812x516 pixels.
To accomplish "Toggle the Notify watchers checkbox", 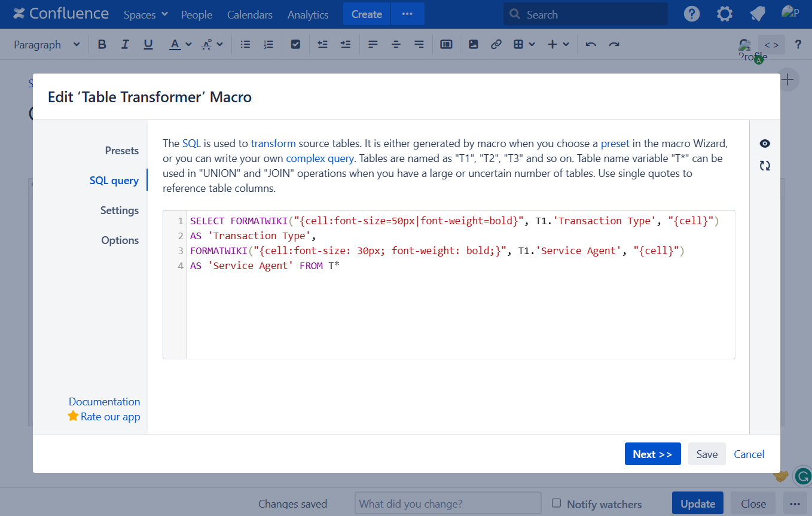I will tap(556, 503).
